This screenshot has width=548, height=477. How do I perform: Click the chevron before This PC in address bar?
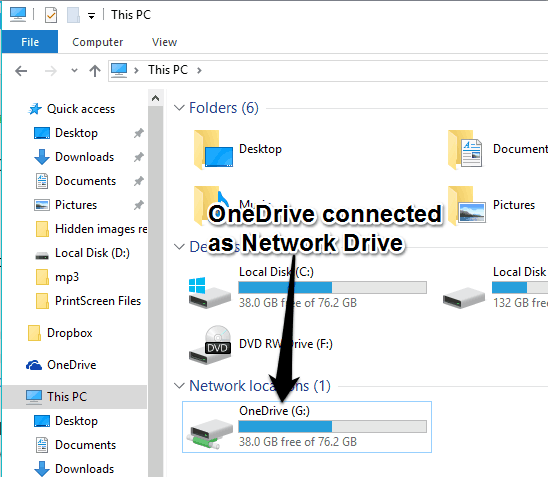point(137,70)
